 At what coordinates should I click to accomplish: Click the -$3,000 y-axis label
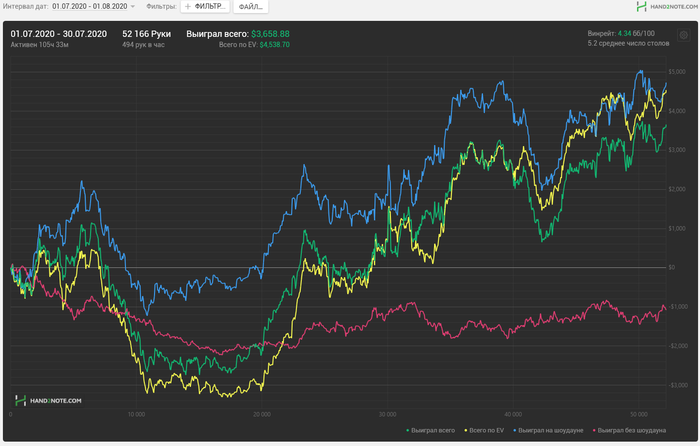pos(677,385)
